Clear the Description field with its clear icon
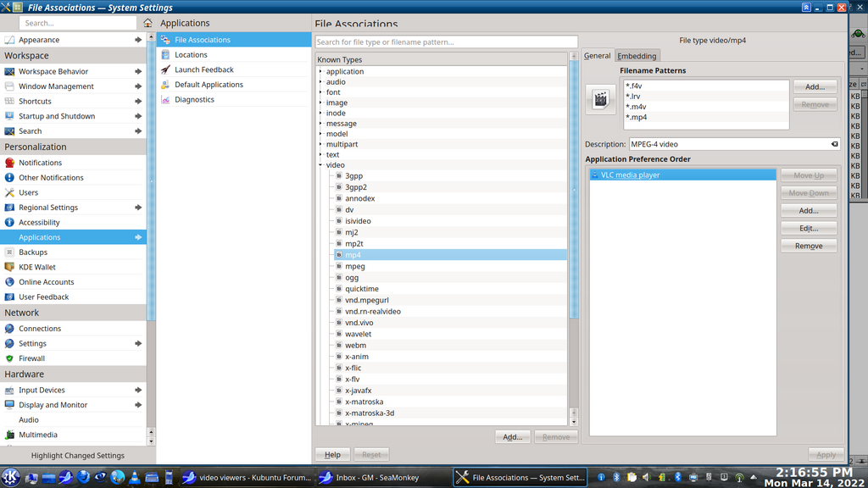Viewport: 868px width, 488px height. tap(834, 144)
